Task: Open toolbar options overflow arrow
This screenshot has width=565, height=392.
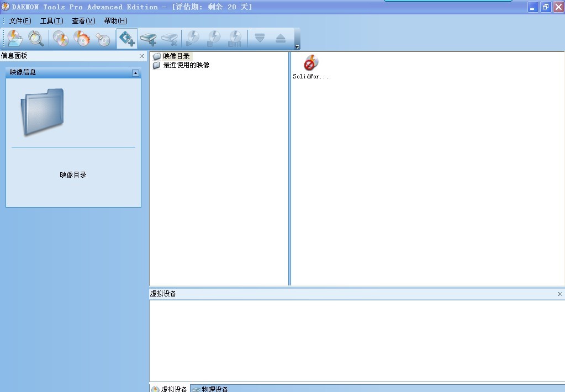Action: 297,46
